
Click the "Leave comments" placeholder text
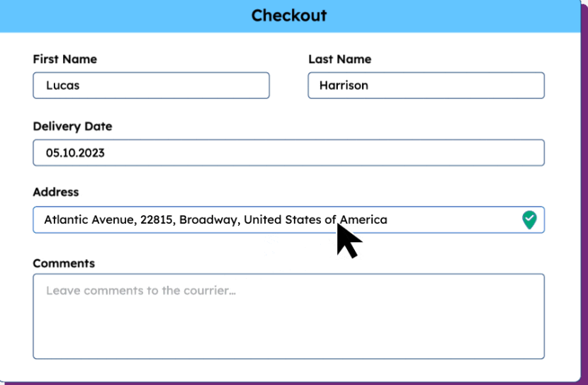140,291
